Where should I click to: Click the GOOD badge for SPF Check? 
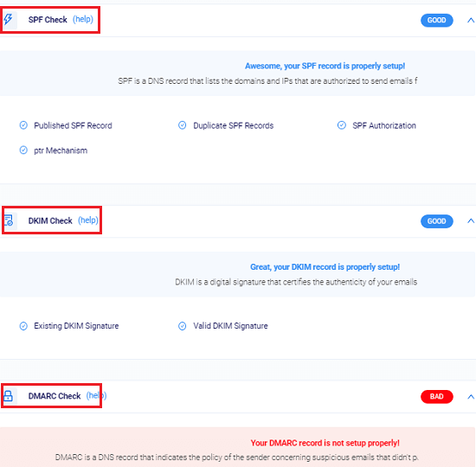(x=437, y=21)
